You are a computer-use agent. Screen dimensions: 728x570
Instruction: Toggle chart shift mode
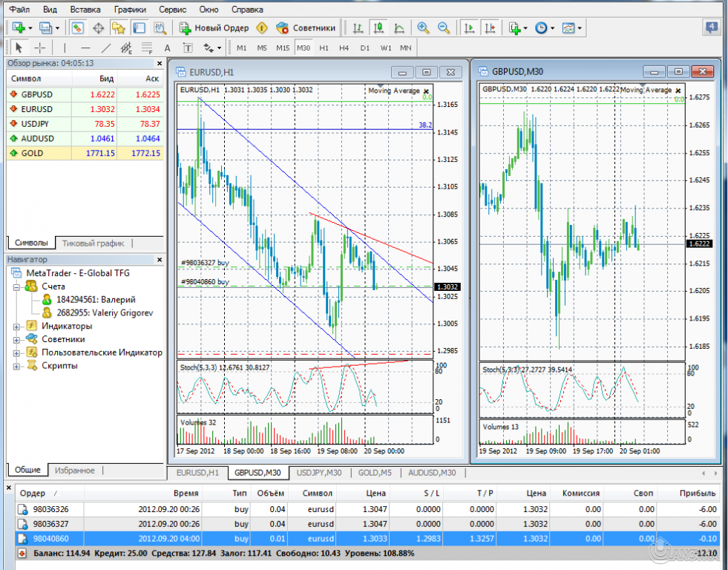489,27
